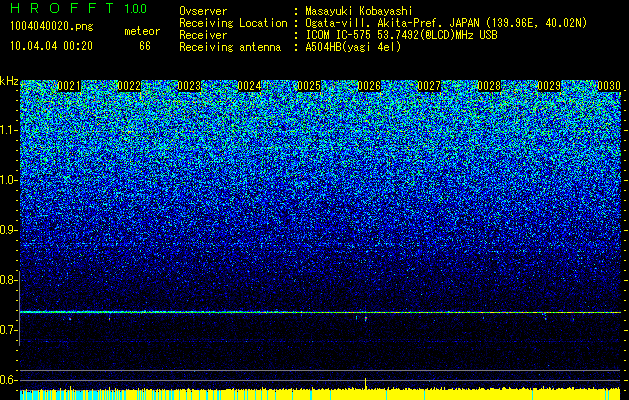Click the 1.0 kHz axis label

coord(8,180)
